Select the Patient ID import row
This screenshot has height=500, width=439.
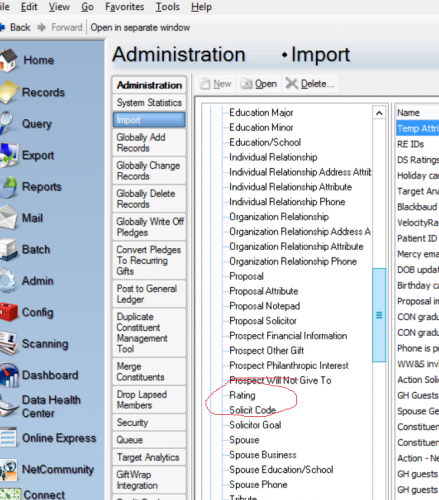tap(417, 238)
